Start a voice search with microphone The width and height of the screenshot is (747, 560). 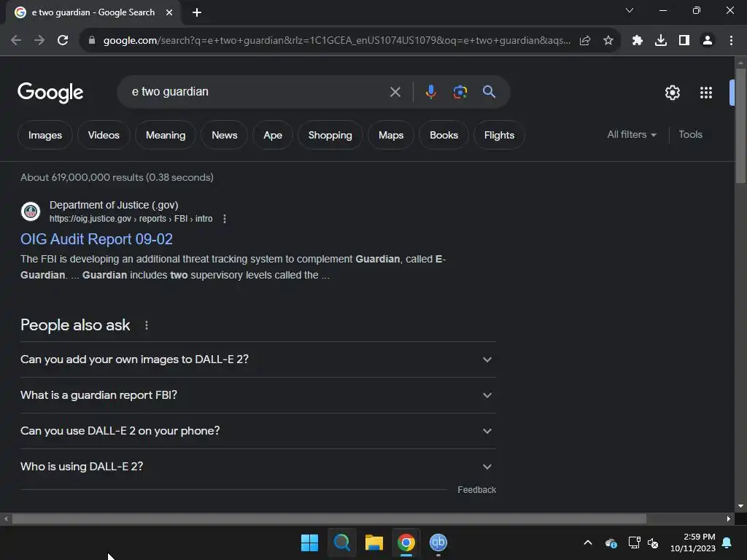430,91
